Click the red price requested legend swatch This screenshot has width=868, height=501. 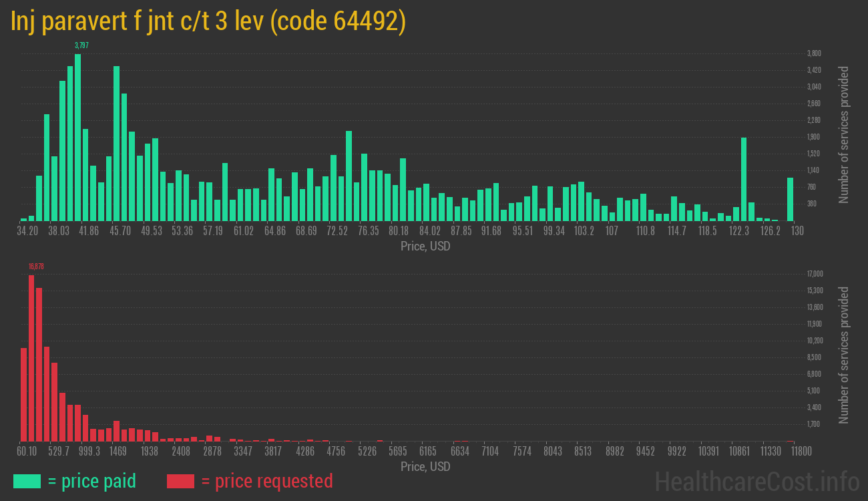180,481
